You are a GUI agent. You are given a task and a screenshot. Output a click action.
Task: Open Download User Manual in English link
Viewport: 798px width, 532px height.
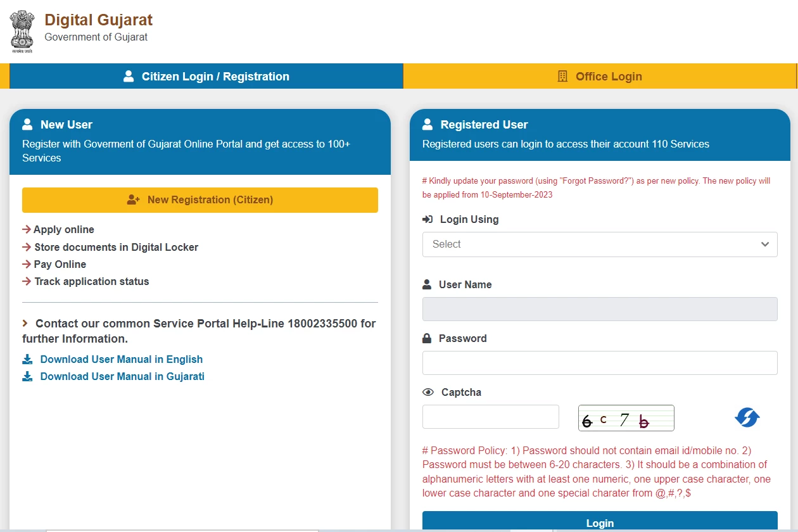121,360
